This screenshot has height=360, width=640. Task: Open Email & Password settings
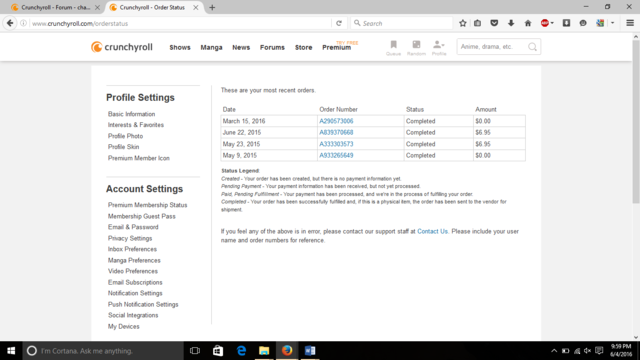[133, 227]
